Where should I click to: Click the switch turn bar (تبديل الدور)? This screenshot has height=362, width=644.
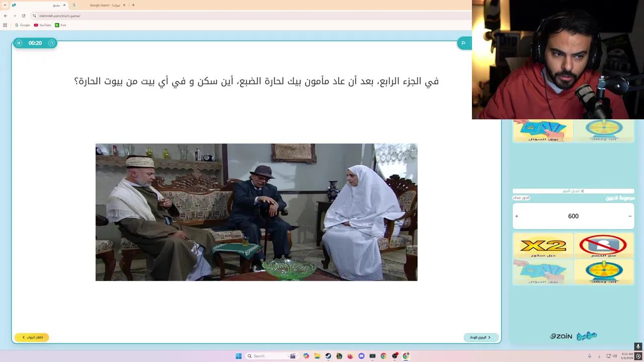tap(573, 191)
